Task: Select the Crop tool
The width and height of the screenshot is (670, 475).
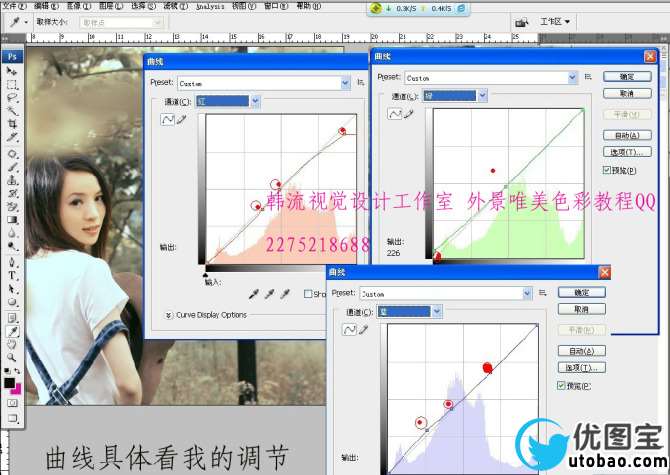Action: pos(12,124)
